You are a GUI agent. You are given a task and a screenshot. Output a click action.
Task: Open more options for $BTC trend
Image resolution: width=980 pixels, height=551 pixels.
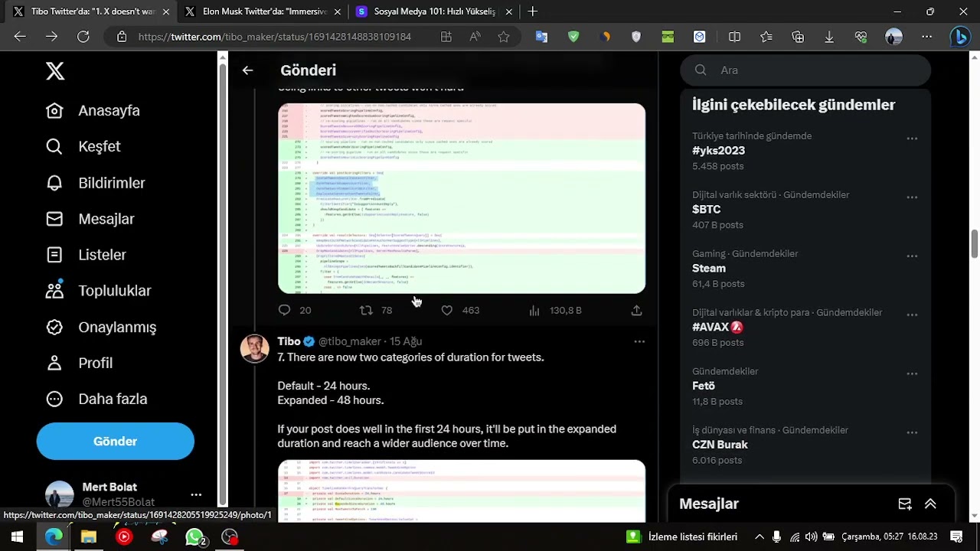912,197
